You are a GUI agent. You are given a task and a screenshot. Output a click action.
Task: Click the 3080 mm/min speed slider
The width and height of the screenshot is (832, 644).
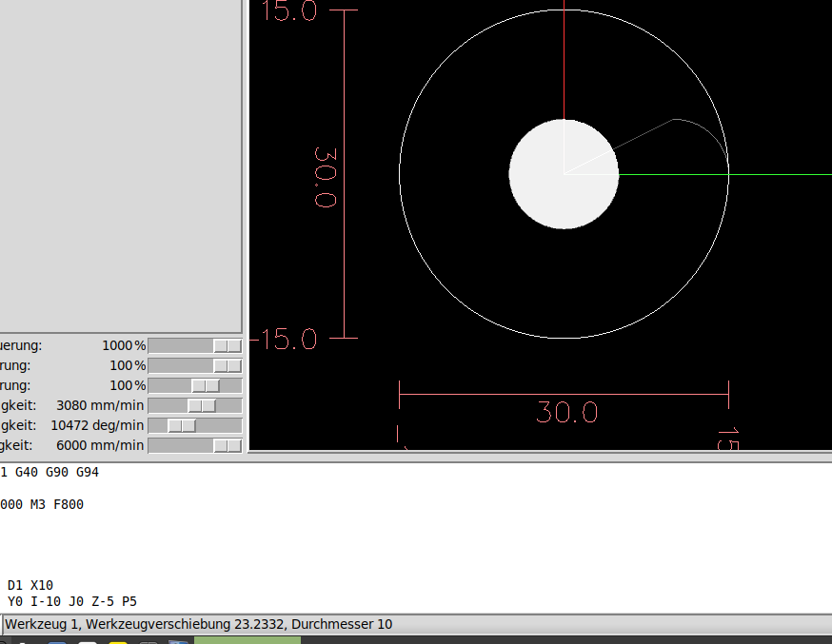[x=201, y=405]
